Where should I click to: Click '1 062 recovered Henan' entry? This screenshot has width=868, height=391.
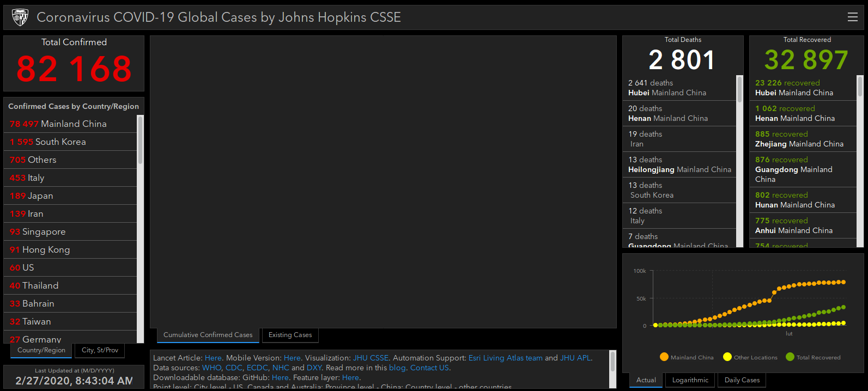click(804, 113)
